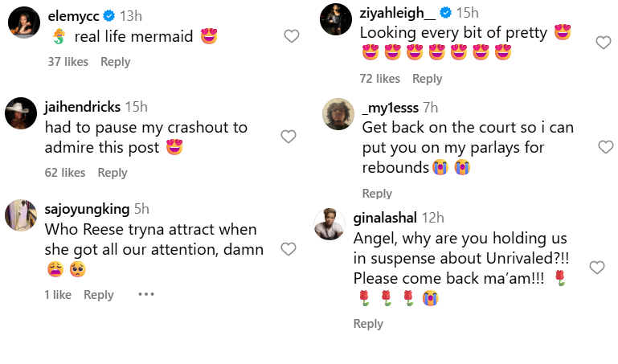This screenshot has height=364, width=618.
Task: Show 72 likes on ziyahleigh__'s comment
Action: click(x=379, y=78)
